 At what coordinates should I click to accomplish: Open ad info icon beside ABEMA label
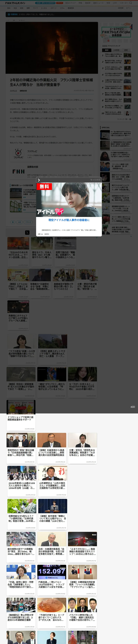click(x=42, y=234)
